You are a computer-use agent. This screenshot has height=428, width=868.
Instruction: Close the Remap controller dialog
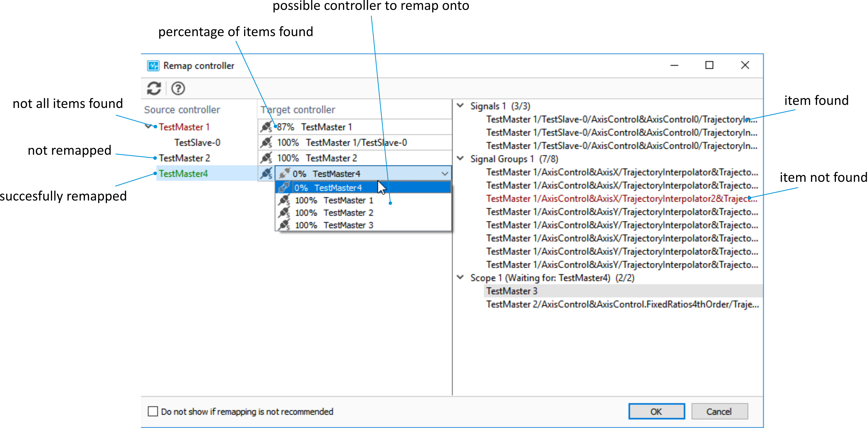point(745,65)
